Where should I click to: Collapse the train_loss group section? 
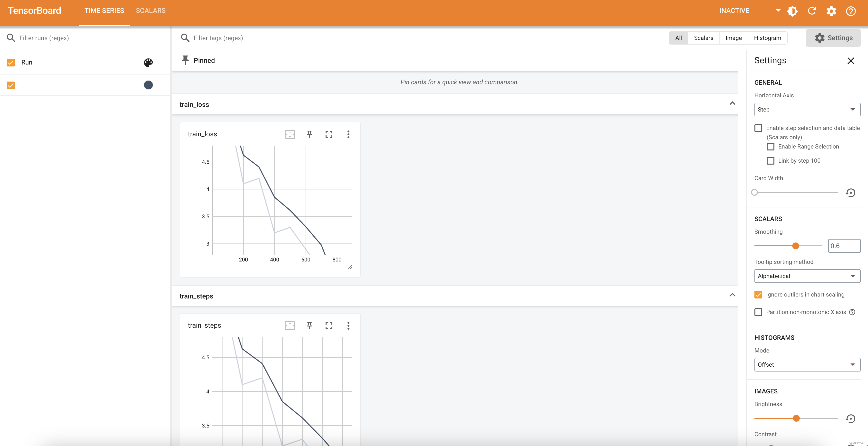(732, 103)
